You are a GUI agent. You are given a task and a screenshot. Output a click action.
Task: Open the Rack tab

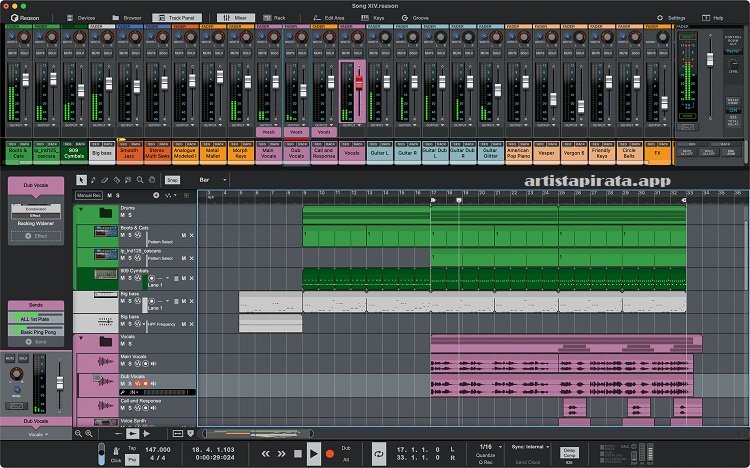(x=275, y=18)
